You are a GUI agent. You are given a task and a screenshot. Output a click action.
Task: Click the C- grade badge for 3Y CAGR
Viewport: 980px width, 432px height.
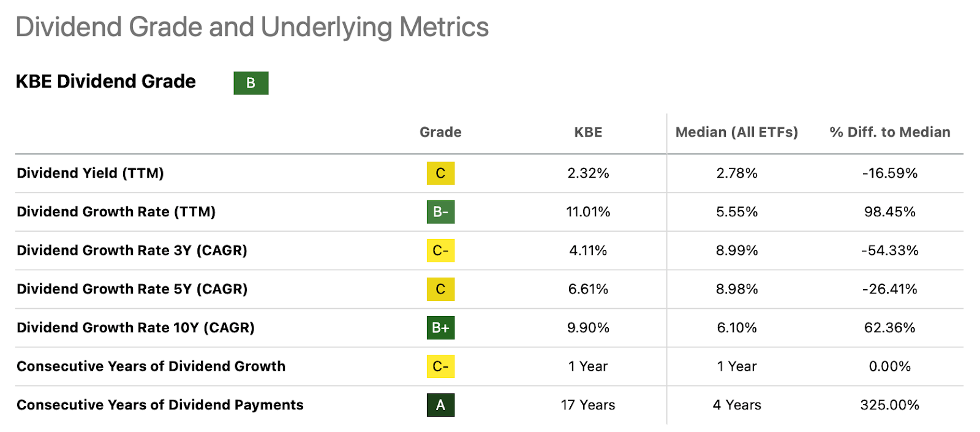[x=440, y=251]
